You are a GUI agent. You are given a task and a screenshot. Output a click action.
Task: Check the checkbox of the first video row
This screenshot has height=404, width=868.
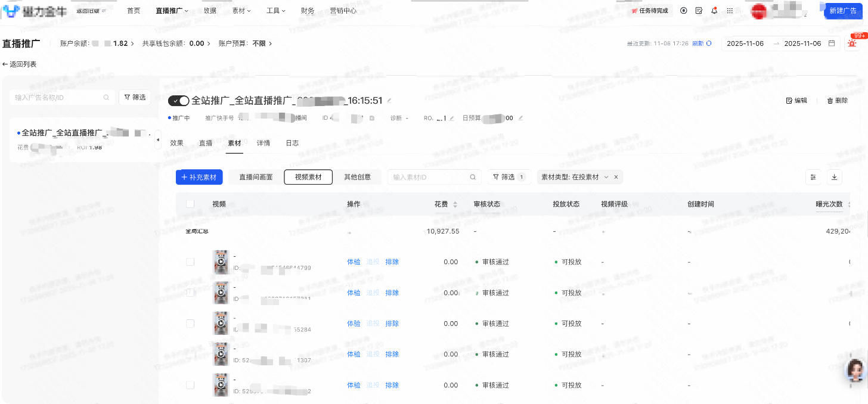[x=190, y=261]
